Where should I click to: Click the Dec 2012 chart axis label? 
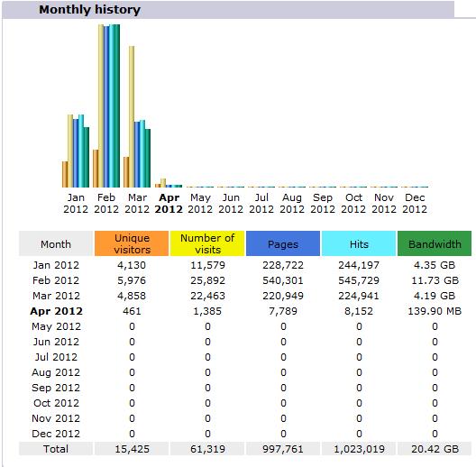point(415,203)
